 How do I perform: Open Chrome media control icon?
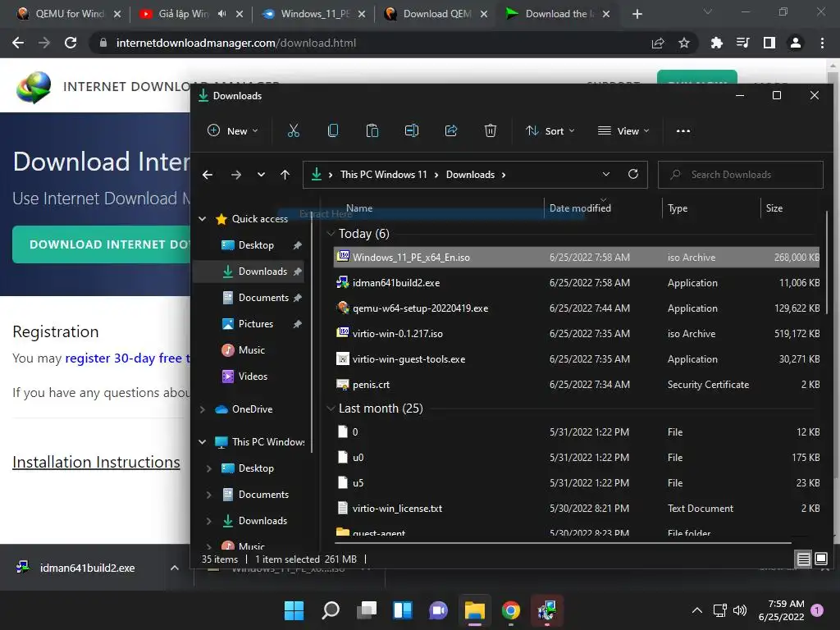click(x=743, y=43)
